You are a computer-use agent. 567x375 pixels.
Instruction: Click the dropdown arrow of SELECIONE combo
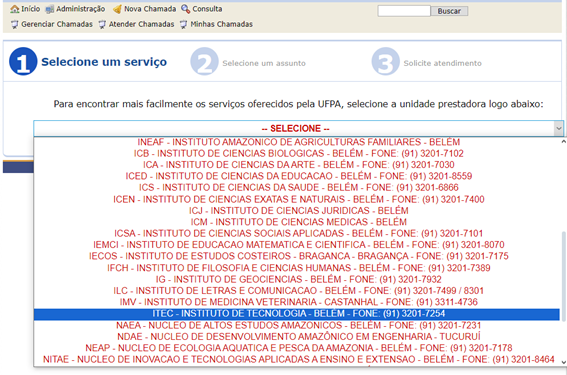559,128
